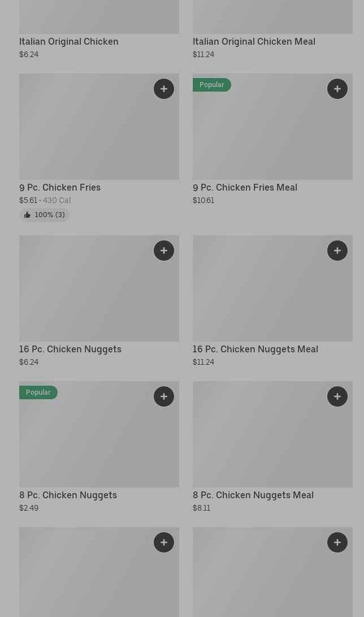
Task: Select 16 Pc. Chicken Nuggets Meal title
Action: (255, 349)
